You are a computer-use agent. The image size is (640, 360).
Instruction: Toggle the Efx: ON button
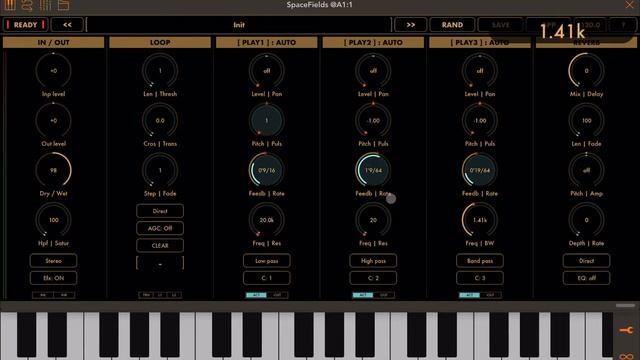(53, 278)
